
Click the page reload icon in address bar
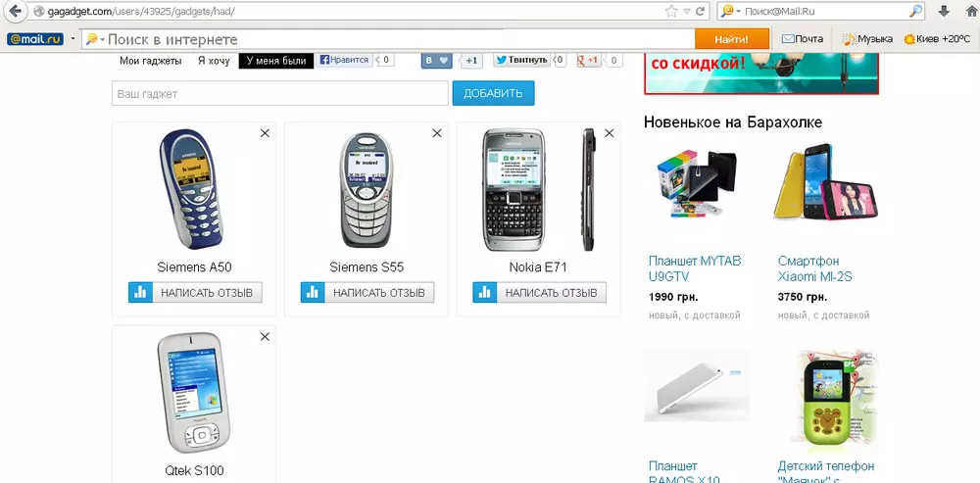(x=701, y=11)
